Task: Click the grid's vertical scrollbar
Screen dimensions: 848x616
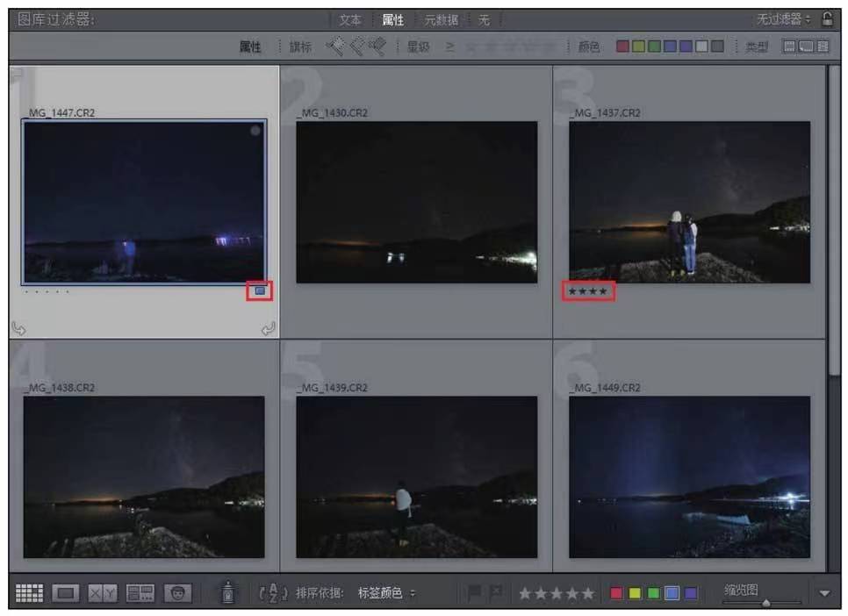Action: point(835,219)
